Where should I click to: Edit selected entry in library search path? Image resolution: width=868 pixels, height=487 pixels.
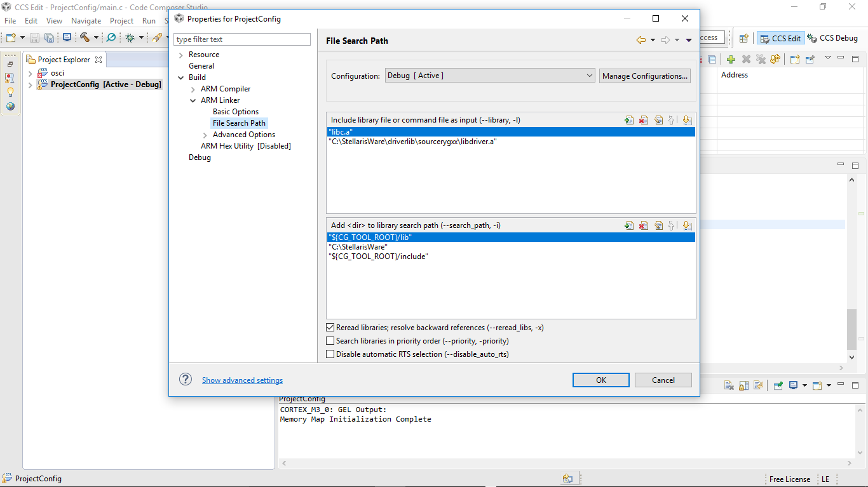pos(658,225)
